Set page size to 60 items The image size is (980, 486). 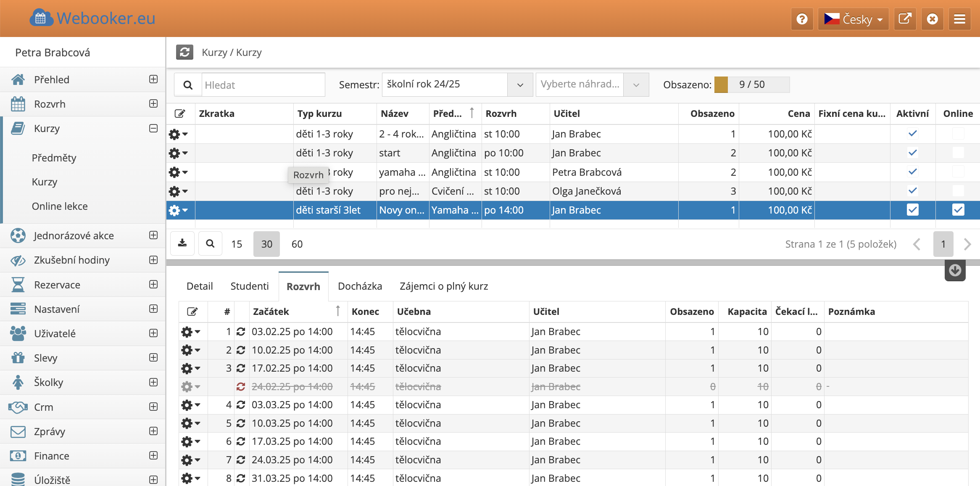tap(297, 244)
